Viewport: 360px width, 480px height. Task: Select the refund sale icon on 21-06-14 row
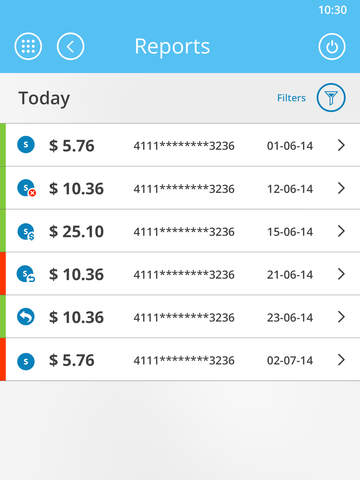click(26, 274)
